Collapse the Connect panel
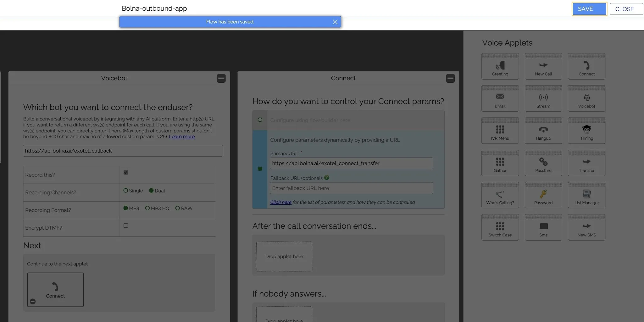 pyautogui.click(x=450, y=78)
